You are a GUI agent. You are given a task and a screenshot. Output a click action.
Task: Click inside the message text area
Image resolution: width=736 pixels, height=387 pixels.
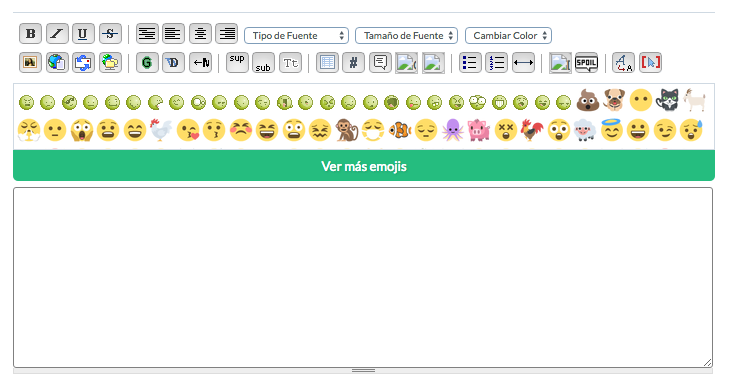(363, 277)
